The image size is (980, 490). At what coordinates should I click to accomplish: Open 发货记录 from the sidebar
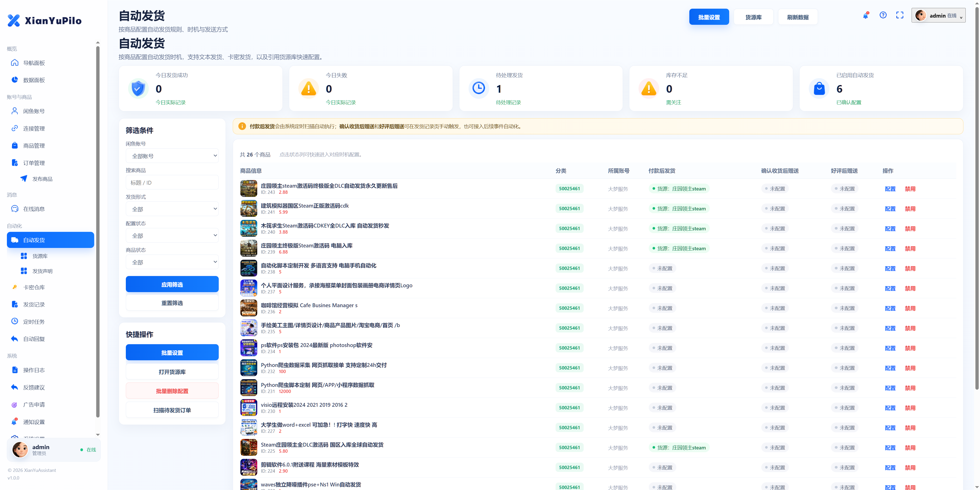coord(50,304)
